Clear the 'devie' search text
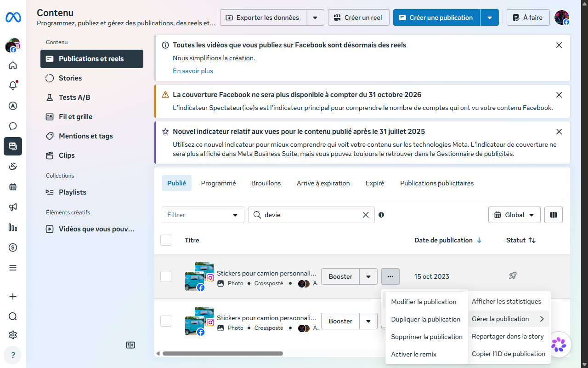This screenshot has width=588, height=368. (366, 215)
